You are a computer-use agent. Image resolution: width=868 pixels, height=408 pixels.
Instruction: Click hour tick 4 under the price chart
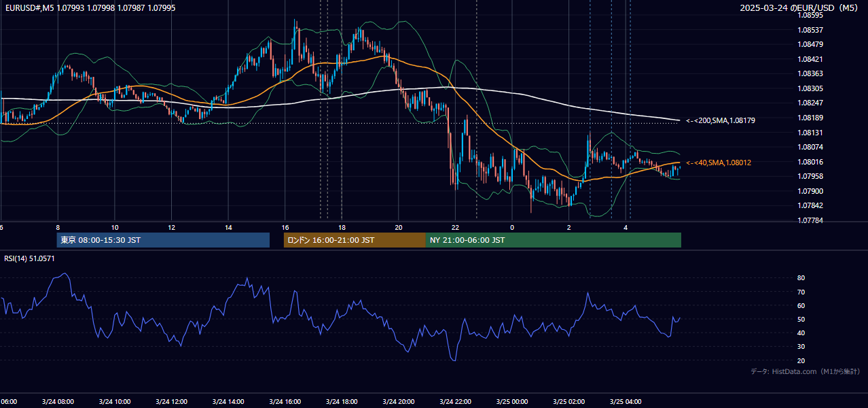pyautogui.click(x=626, y=227)
